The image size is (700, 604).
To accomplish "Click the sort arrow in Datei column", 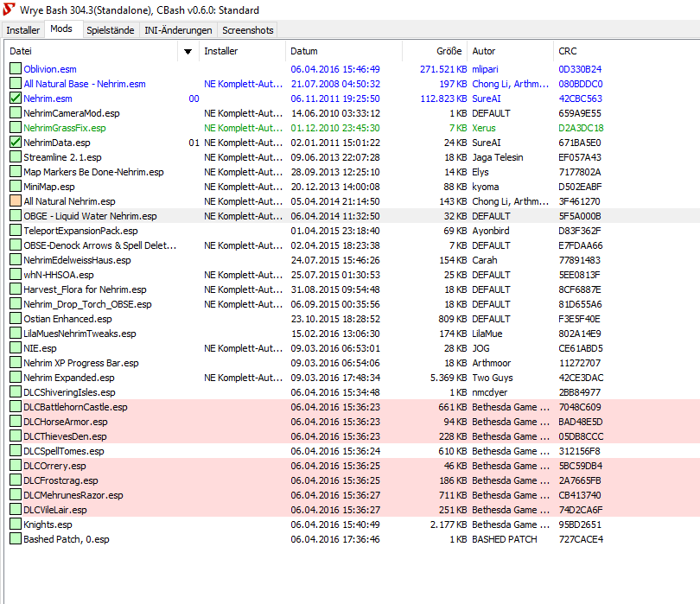I will [x=188, y=52].
